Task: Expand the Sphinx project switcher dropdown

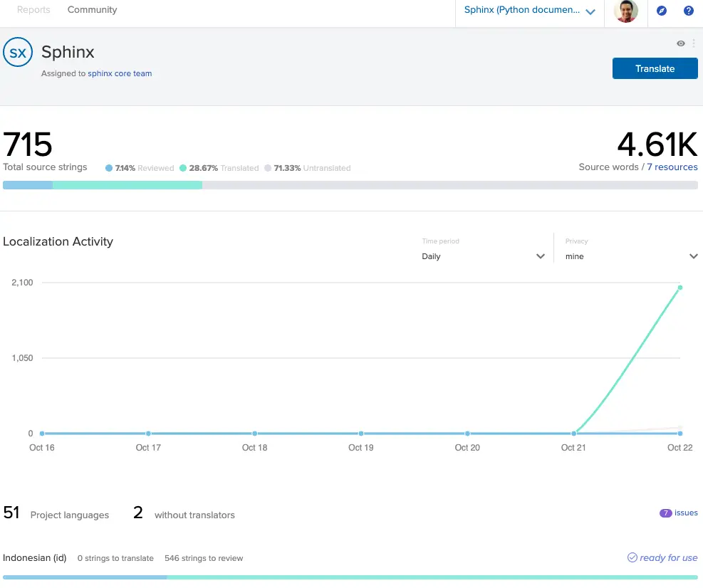Action: (x=529, y=11)
